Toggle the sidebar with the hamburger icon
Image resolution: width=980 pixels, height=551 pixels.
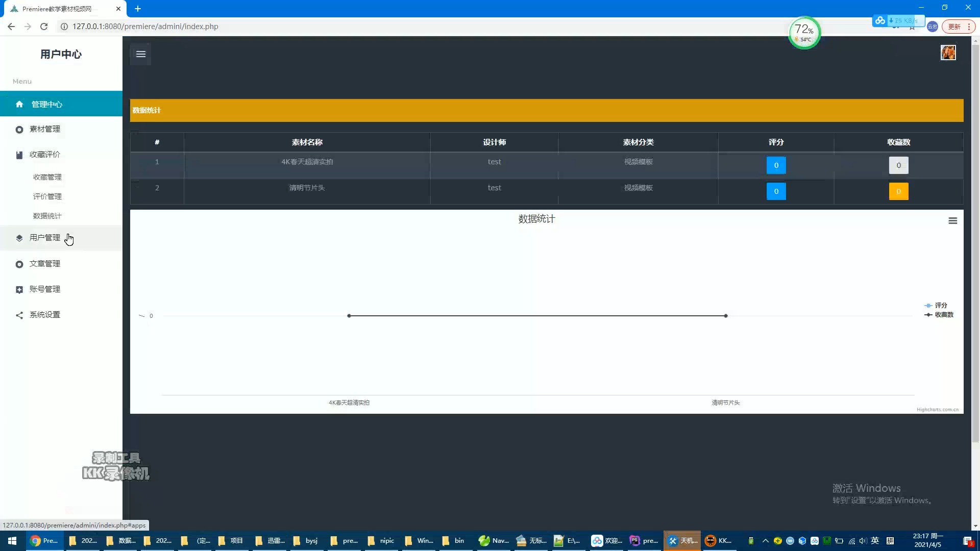pos(141,54)
